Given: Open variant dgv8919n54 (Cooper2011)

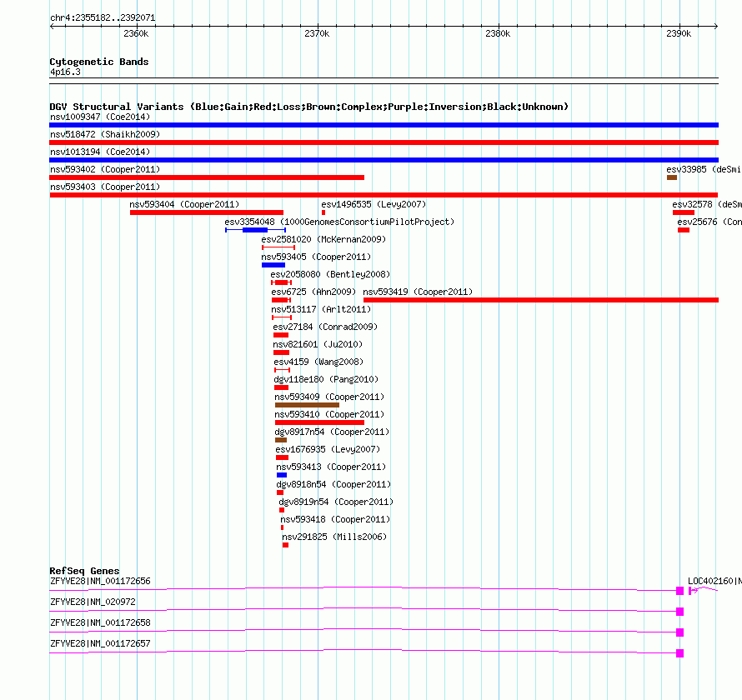Looking at the screenshot, I should (282, 510).
